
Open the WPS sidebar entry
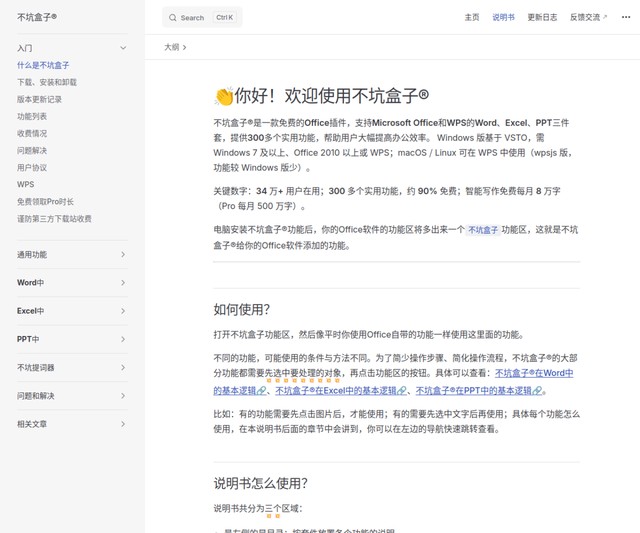pyautogui.click(x=25, y=184)
